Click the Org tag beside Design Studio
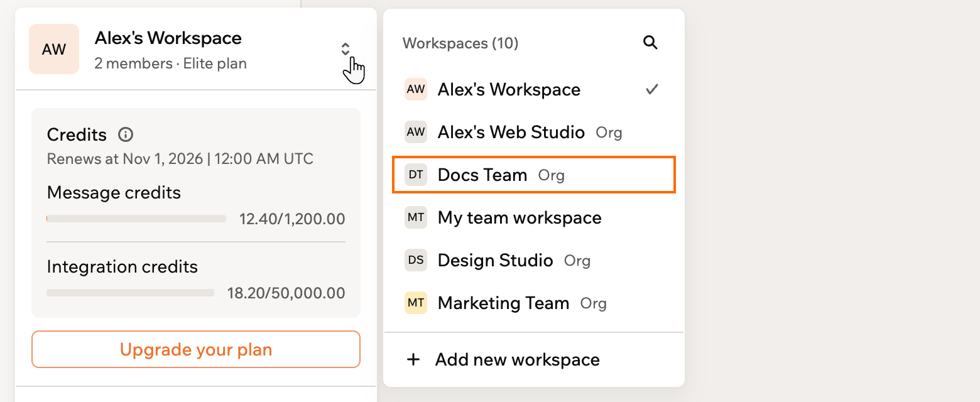Screen dimensions: 980x402 pos(577,261)
